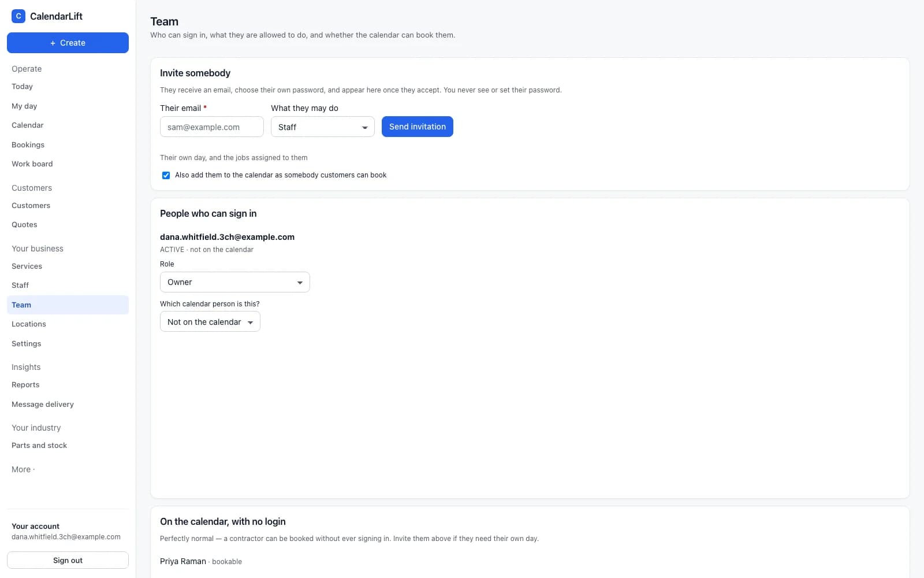Click the Sign out button
Viewport: 924px width, 578px height.
coord(68,560)
